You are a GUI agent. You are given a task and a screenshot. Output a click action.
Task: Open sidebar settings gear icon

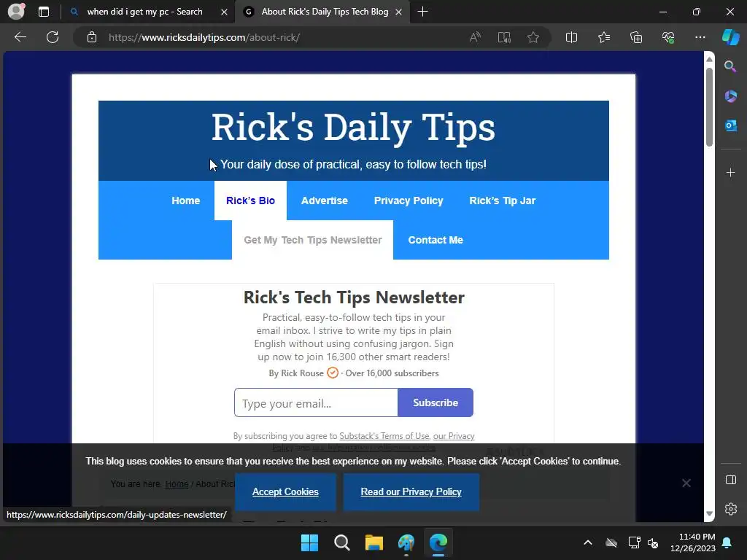pyautogui.click(x=730, y=509)
